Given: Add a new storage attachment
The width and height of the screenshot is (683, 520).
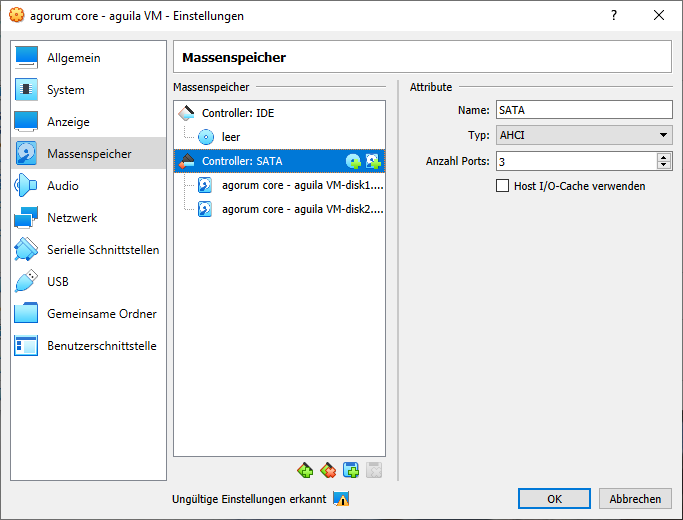Looking at the screenshot, I should tap(351, 470).
